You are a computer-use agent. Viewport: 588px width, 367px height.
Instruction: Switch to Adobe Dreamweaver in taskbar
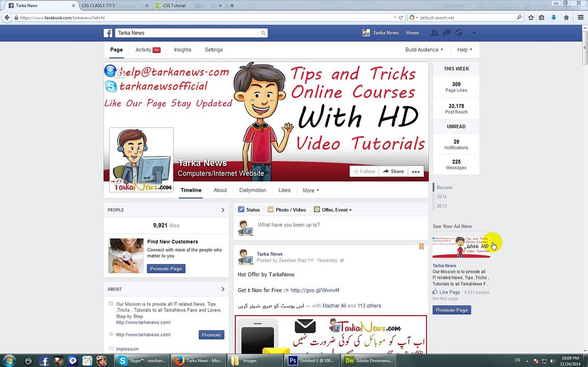click(x=368, y=360)
